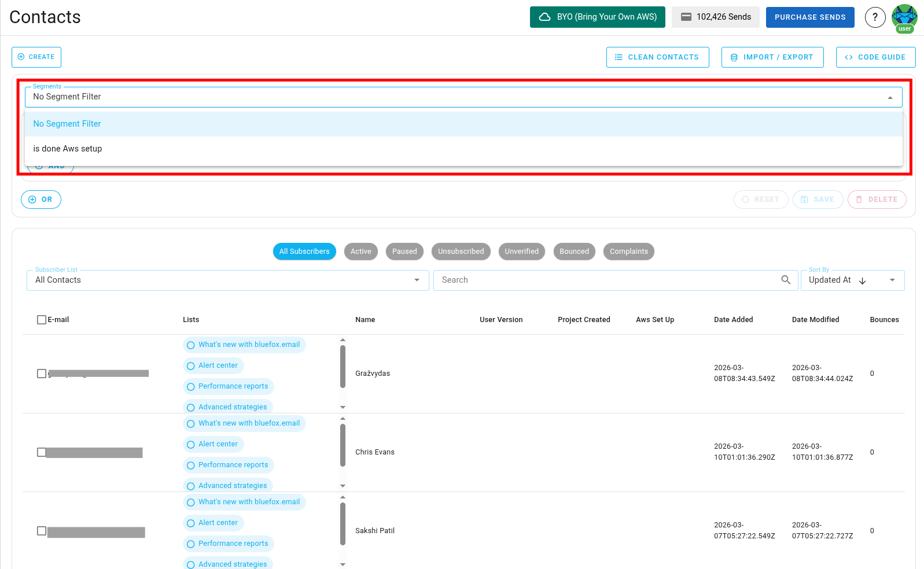Toggle 'Performance reports' list for Sakshi Patil
Image resolution: width=924 pixels, height=569 pixels.
tap(229, 544)
